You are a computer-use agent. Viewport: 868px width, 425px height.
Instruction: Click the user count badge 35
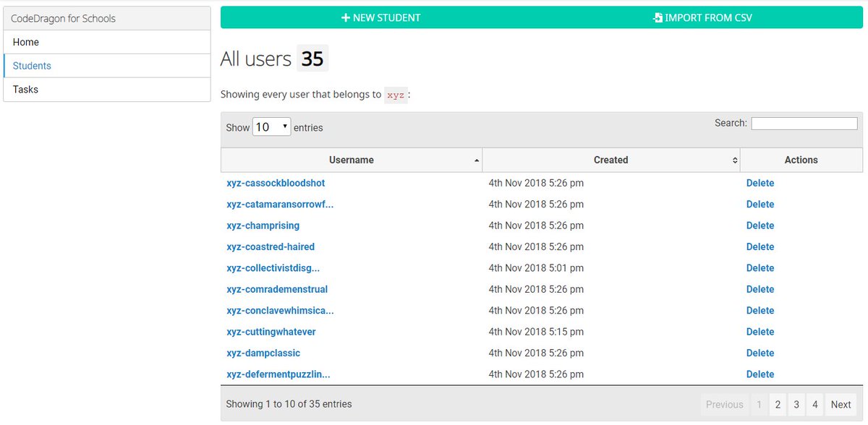pyautogui.click(x=312, y=59)
